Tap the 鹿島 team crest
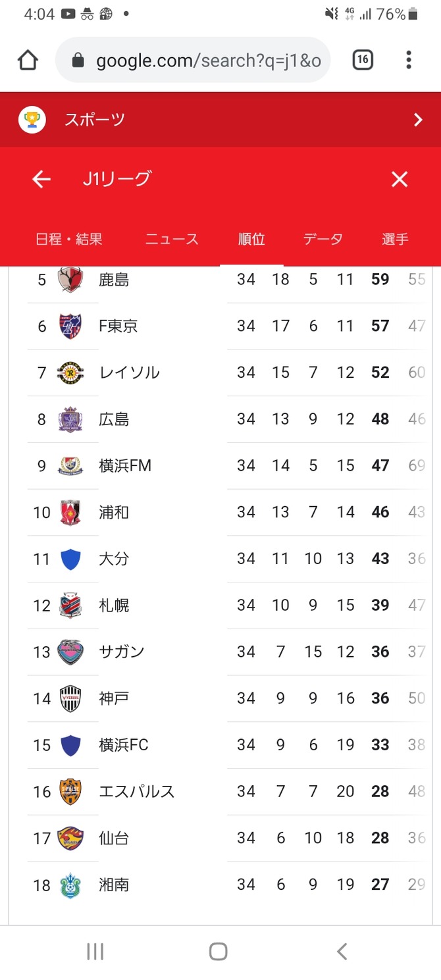 70,280
